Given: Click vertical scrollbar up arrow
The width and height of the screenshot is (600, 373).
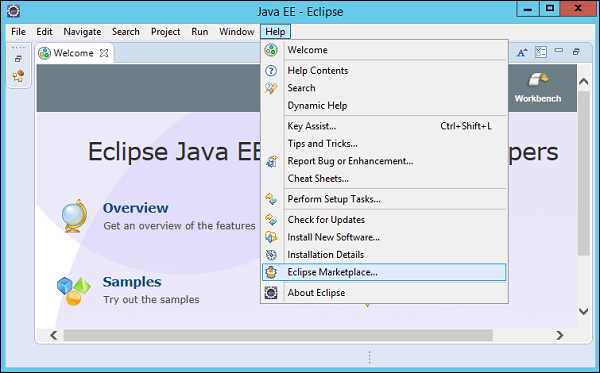Looking at the screenshot, I should pos(584,81).
